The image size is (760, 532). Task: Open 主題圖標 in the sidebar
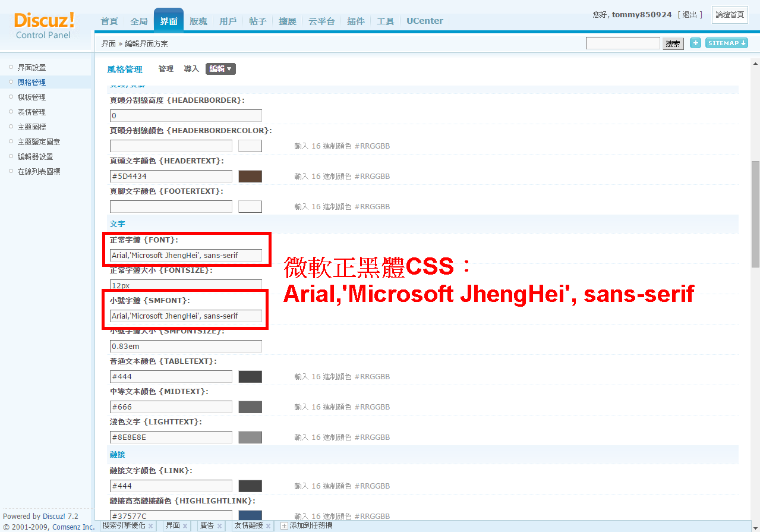pos(31,127)
